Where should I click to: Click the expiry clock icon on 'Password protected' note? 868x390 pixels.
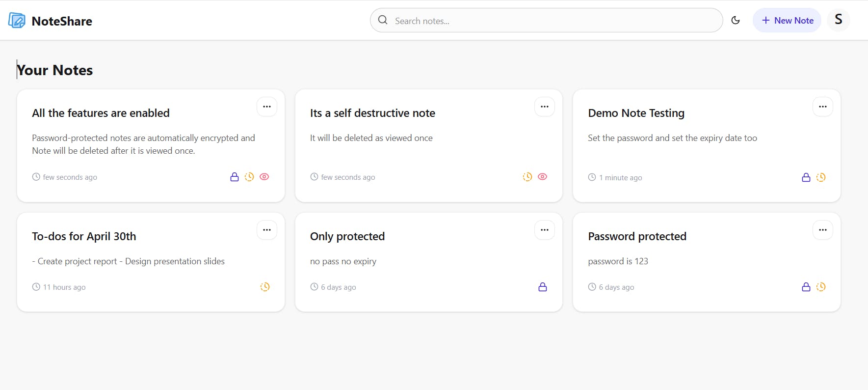821,287
